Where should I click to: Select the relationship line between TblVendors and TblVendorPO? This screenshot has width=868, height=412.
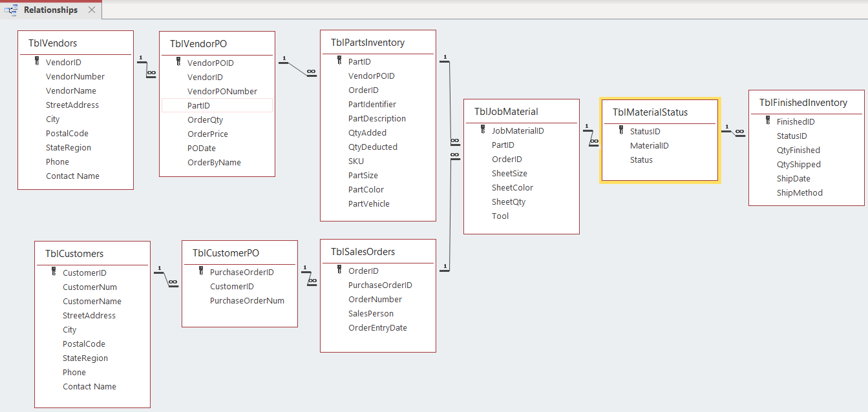click(x=147, y=68)
